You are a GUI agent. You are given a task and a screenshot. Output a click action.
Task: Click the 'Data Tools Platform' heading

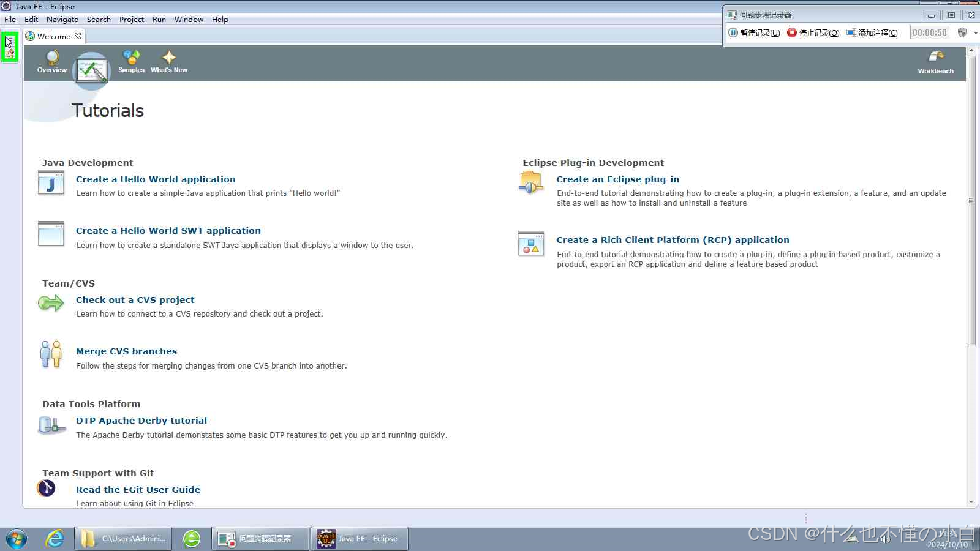[x=91, y=404]
